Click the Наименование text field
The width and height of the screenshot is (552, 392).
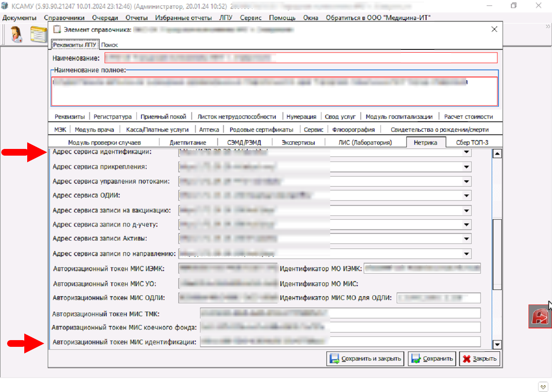[x=300, y=58]
